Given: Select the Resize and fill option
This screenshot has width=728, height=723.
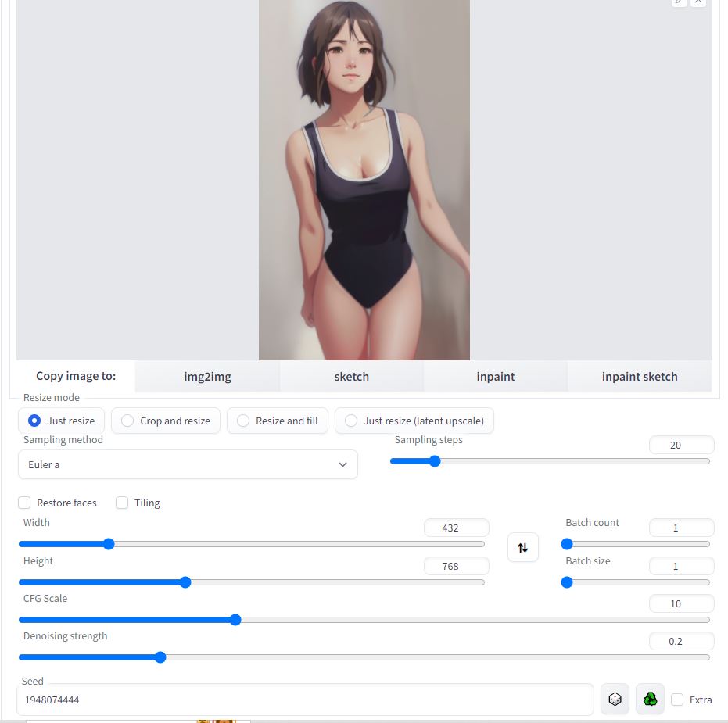Looking at the screenshot, I should 278,421.
